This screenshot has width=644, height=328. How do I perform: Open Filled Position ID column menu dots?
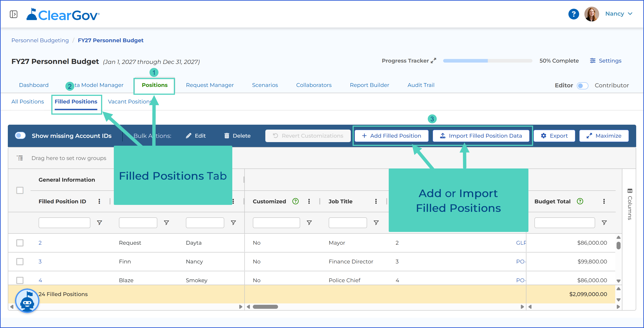99,201
